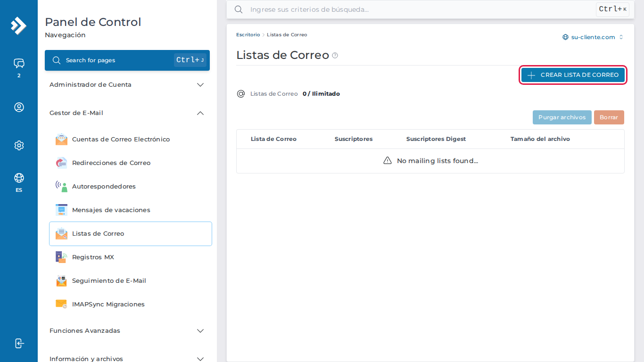Open the messages icon with 2 notifications
644x362 pixels.
tap(19, 63)
